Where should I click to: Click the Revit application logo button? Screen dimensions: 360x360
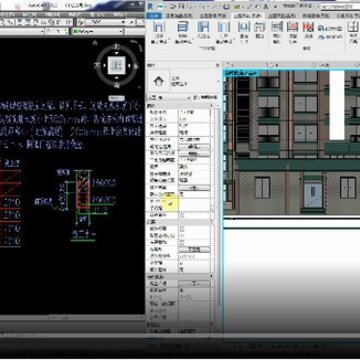coord(151,6)
